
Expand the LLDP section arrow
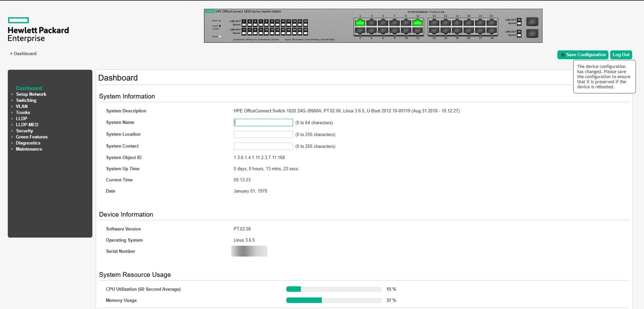12,119
